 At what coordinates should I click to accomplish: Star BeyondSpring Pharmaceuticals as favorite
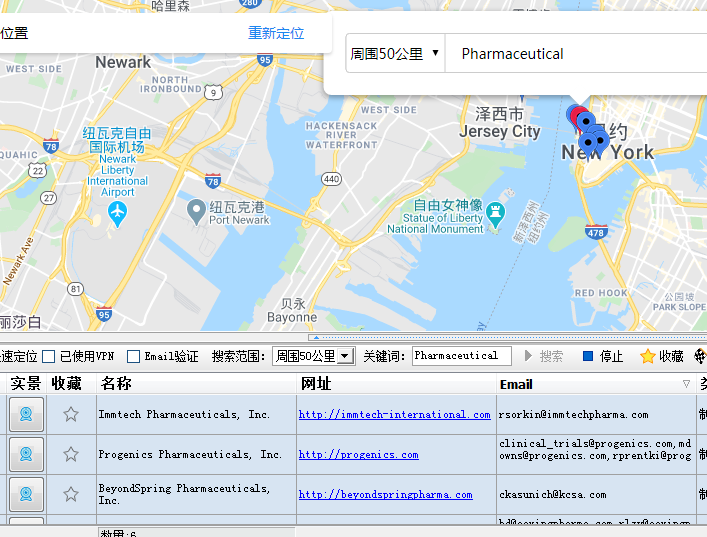click(x=71, y=494)
